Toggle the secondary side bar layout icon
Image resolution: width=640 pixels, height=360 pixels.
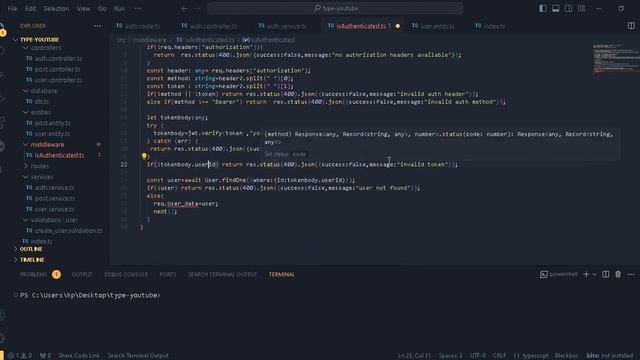click(568, 8)
